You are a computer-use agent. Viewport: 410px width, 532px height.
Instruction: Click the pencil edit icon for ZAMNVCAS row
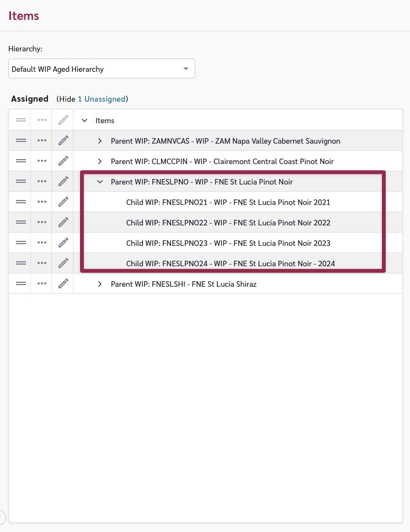click(63, 141)
